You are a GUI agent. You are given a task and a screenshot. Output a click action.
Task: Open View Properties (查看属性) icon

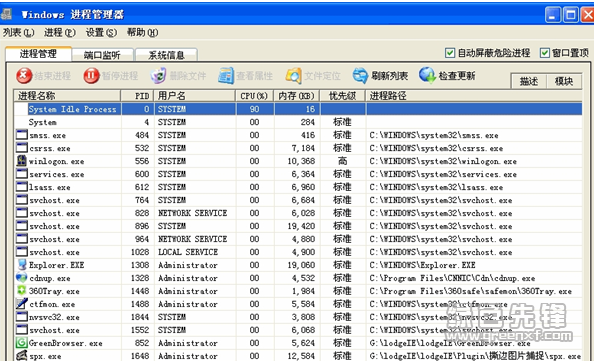pyautogui.click(x=226, y=76)
